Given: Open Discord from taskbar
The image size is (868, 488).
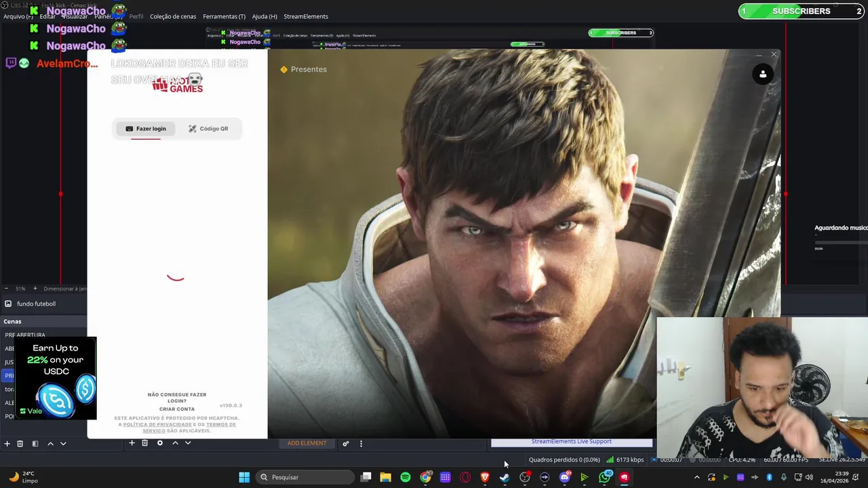Looking at the screenshot, I should click(x=565, y=477).
